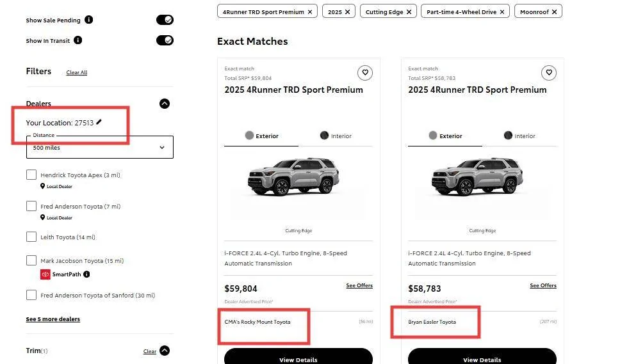Image resolution: width=629 pixels, height=364 pixels.
Task: Favorite the $59,804 4Runner with heart icon
Action: pos(364,72)
